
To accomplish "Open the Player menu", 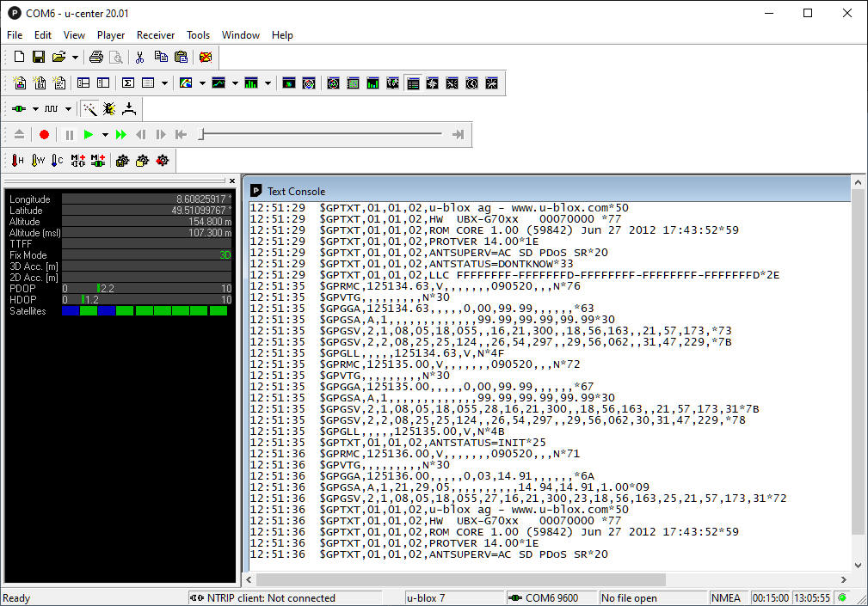I will point(111,35).
